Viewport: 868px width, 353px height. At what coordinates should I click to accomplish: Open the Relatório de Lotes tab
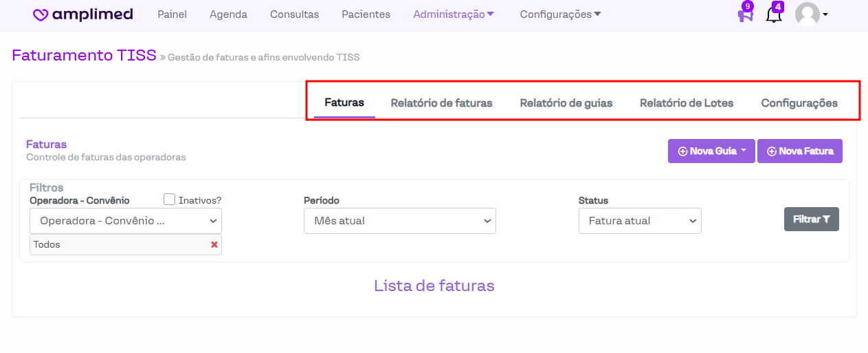tap(687, 103)
